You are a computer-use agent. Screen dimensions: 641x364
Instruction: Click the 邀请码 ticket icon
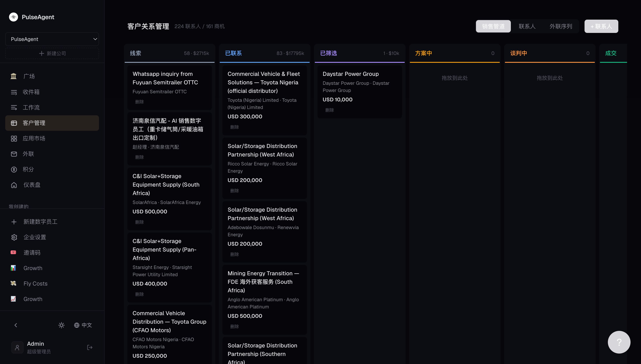pyautogui.click(x=14, y=252)
